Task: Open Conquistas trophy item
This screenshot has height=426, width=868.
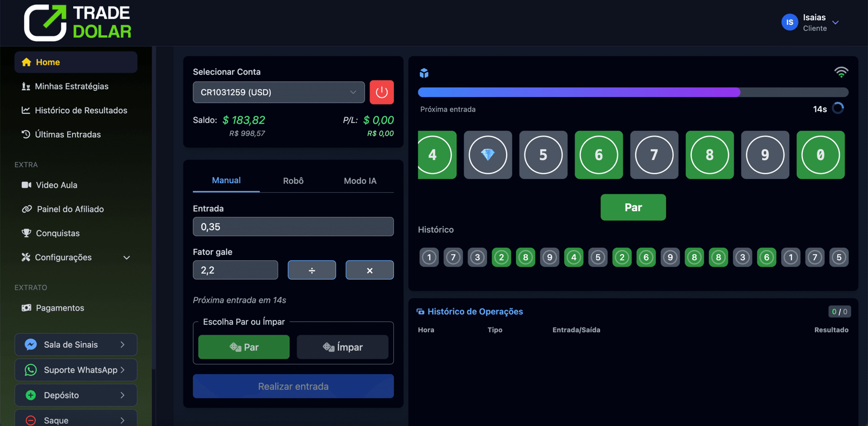Action: (58, 233)
